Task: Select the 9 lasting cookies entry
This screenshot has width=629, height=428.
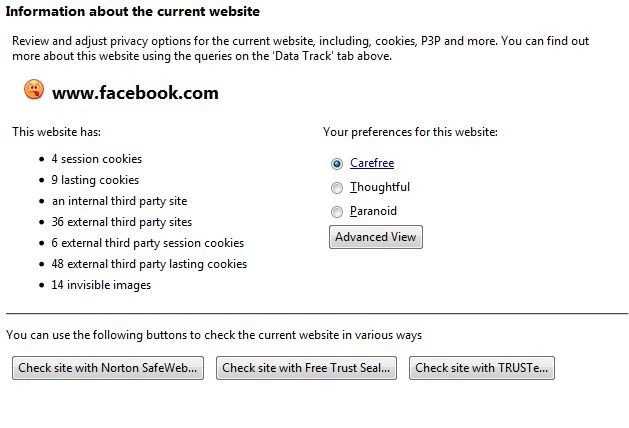Action: tap(95, 180)
